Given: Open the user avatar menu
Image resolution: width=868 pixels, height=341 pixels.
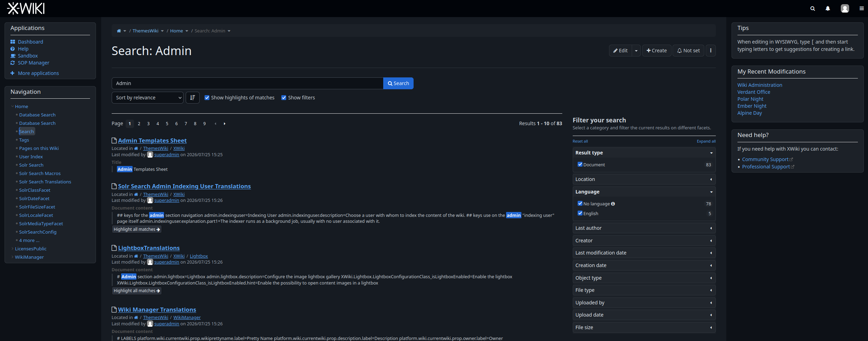Looking at the screenshot, I should [845, 8].
